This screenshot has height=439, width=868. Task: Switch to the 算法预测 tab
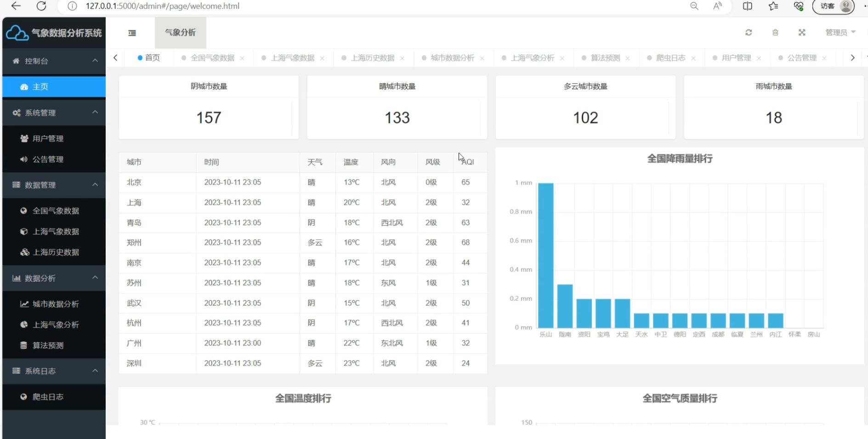coord(605,58)
